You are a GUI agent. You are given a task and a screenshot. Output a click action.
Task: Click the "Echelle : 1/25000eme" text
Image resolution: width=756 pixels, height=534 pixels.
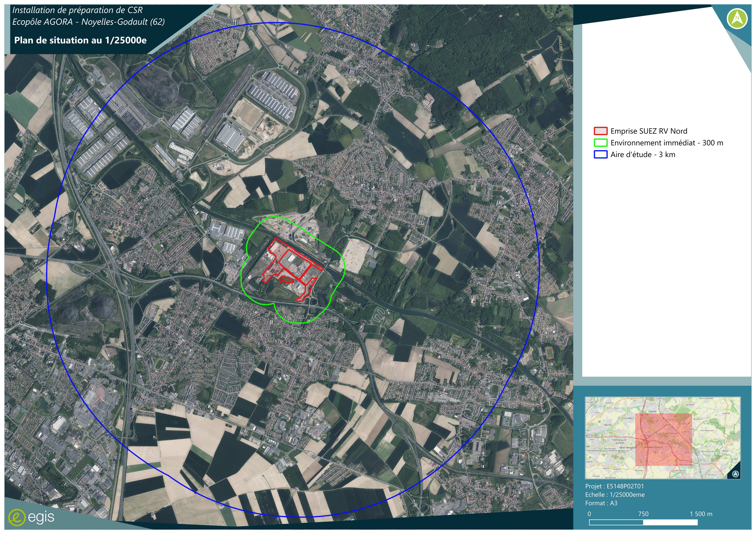[615, 495]
